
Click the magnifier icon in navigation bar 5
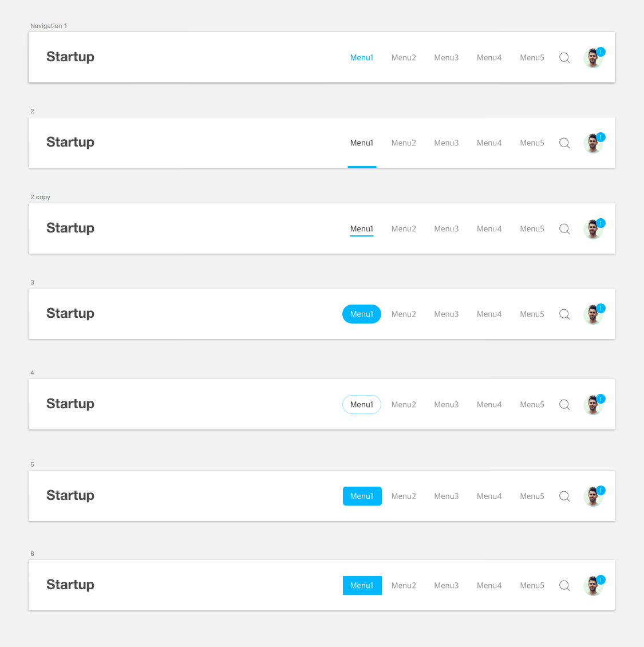click(x=564, y=496)
